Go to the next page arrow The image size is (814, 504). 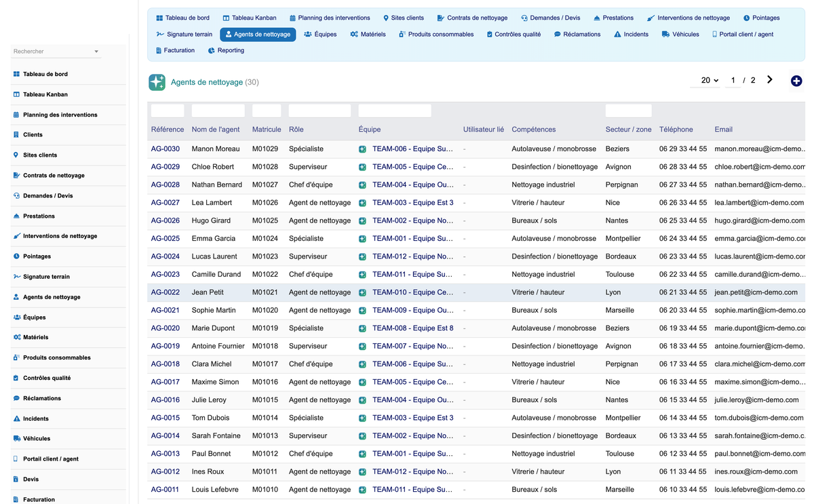coord(769,80)
